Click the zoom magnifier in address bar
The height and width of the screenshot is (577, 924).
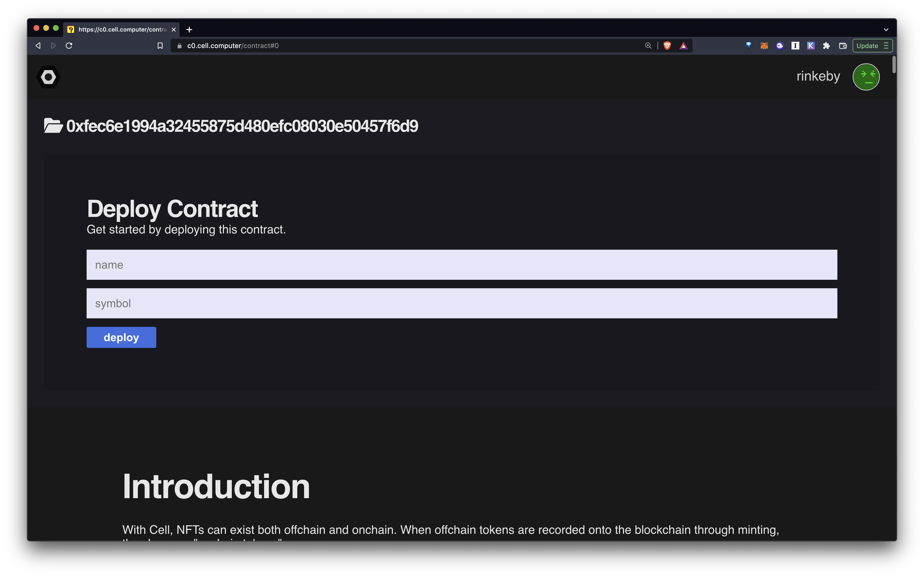(x=648, y=46)
